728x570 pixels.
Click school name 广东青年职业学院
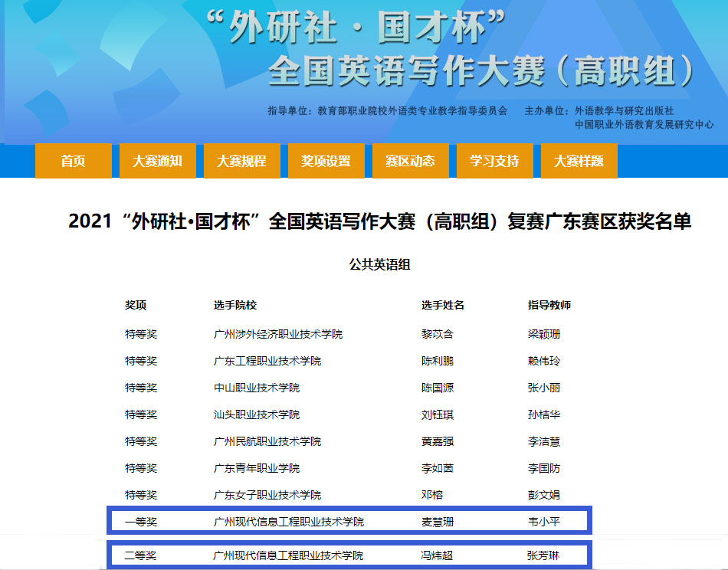257,468
